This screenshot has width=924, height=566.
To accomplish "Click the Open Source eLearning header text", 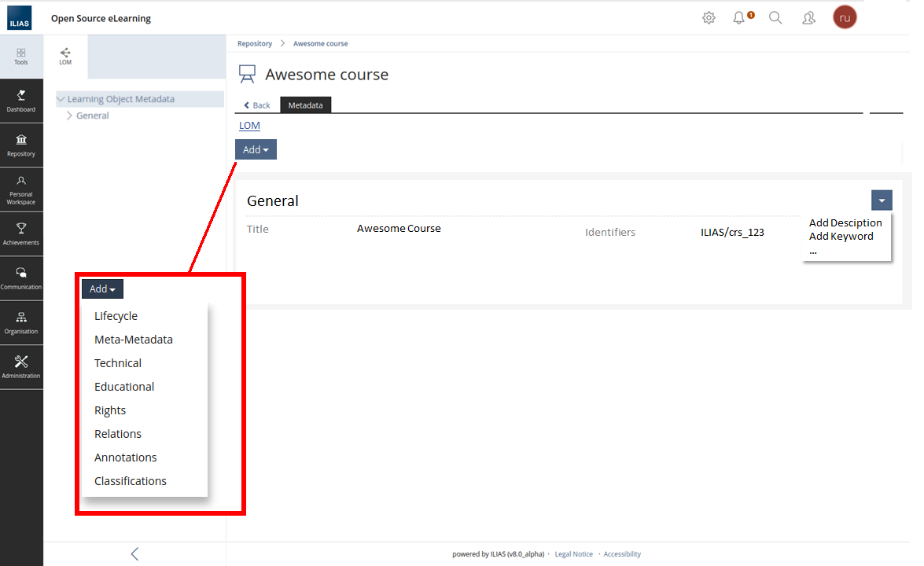I will pyautogui.click(x=101, y=18).
